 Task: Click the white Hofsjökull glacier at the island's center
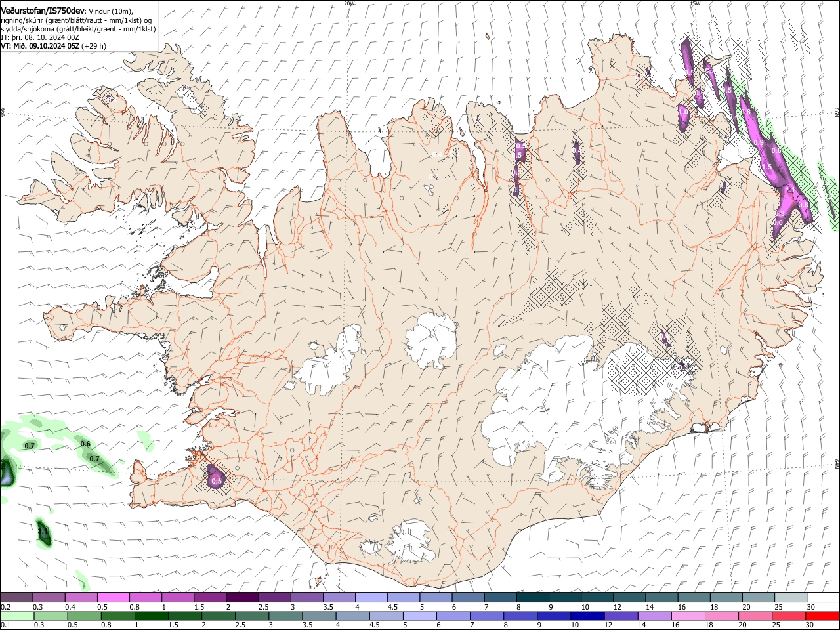point(431,340)
